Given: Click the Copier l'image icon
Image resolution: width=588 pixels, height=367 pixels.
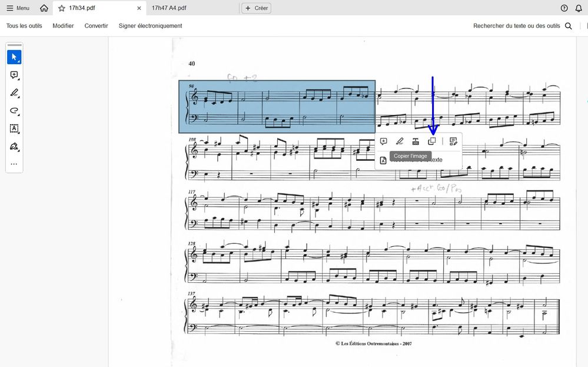Looking at the screenshot, I should [x=432, y=141].
